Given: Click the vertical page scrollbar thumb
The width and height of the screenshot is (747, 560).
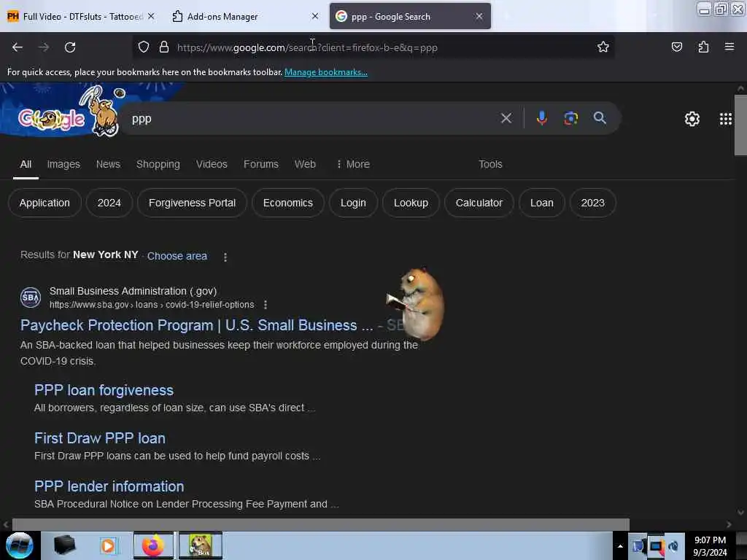Looking at the screenshot, I should click(740, 125).
